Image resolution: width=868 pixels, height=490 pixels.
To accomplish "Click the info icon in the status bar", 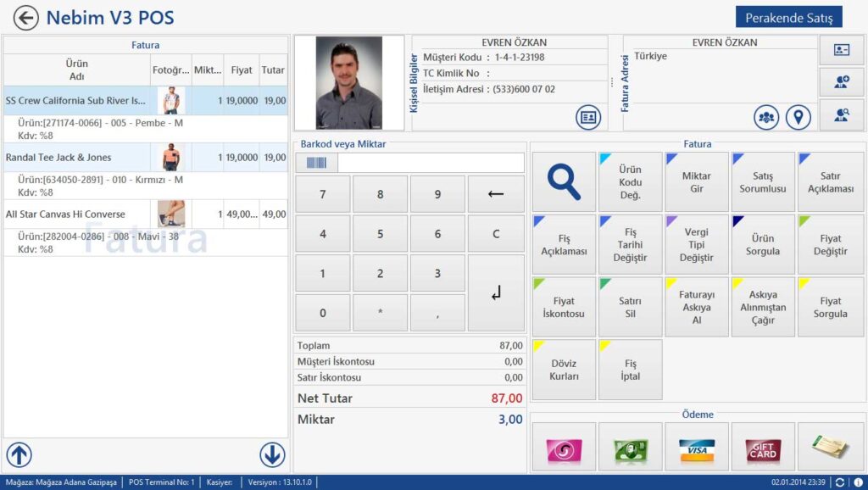I will pos(856,482).
